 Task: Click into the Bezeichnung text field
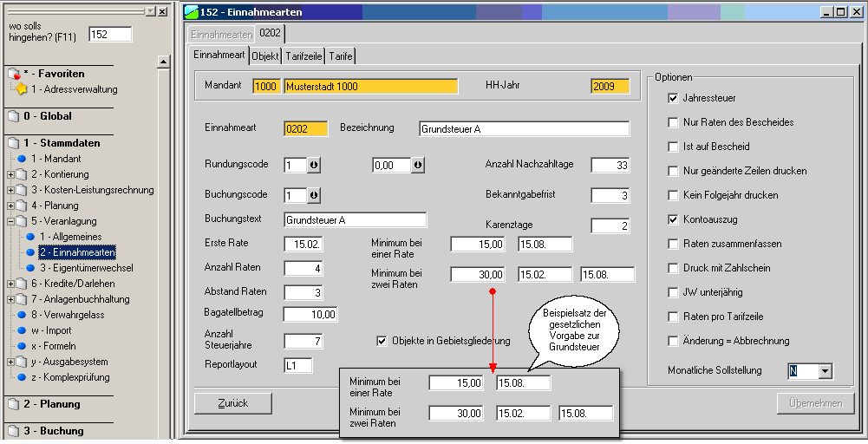[x=523, y=129]
